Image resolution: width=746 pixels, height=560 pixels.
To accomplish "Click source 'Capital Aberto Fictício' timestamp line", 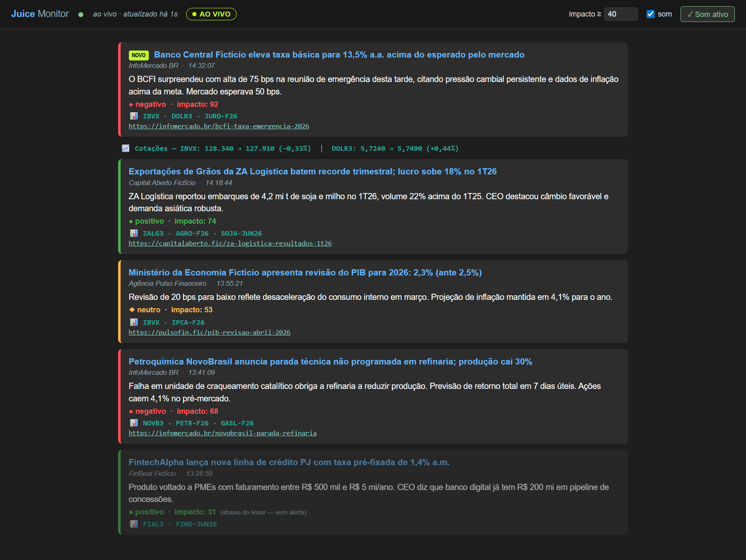I will [x=180, y=183].
